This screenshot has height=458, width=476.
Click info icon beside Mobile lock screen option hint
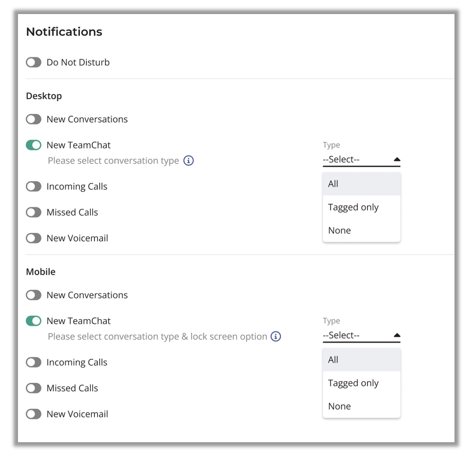(276, 336)
